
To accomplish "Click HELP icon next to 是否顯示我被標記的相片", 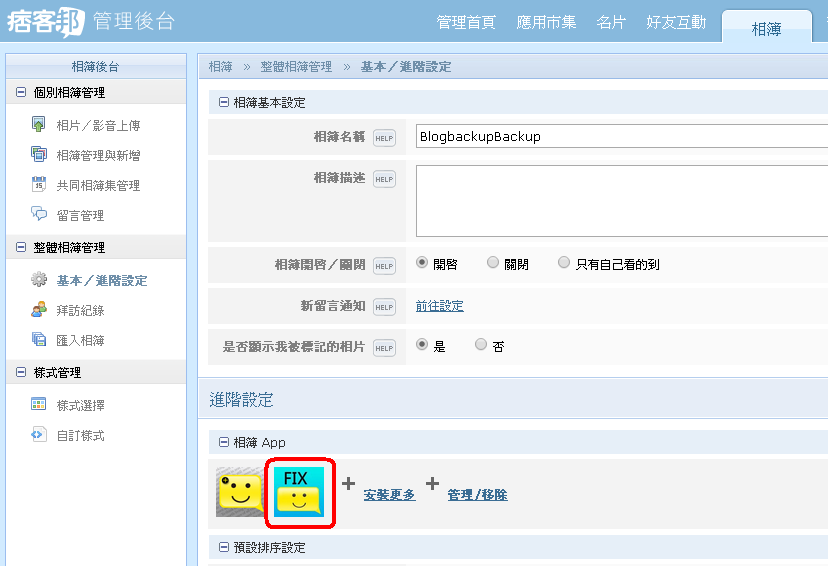I will [384, 348].
